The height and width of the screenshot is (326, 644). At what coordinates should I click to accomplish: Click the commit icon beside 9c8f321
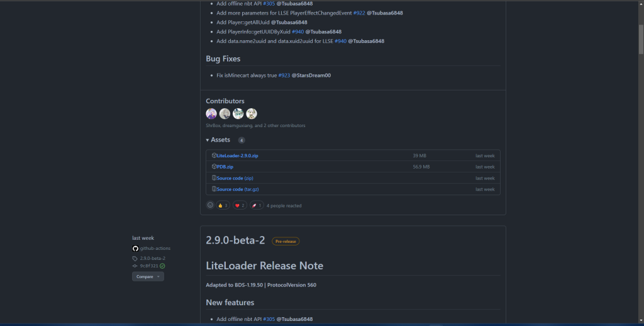point(135,266)
